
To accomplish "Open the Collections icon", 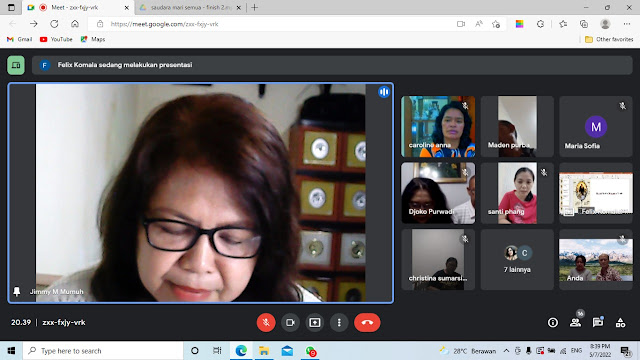I will click(x=584, y=24).
